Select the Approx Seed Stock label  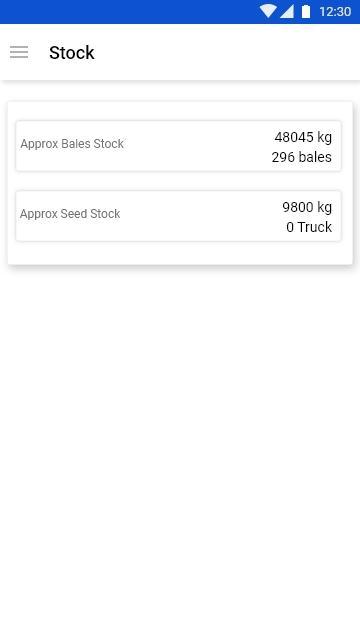(70, 214)
